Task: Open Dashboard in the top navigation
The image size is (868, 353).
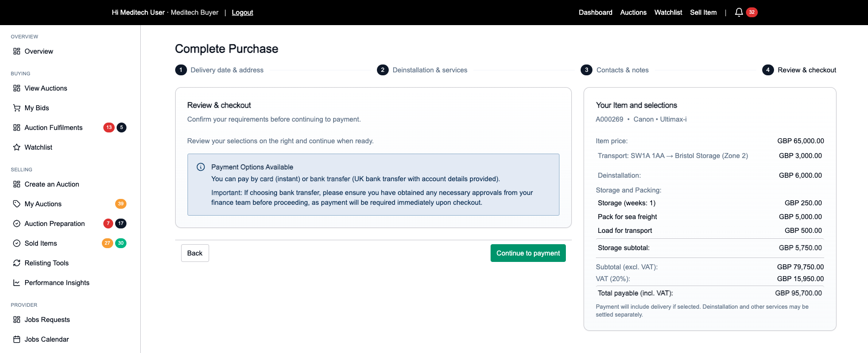Action: [x=595, y=12]
